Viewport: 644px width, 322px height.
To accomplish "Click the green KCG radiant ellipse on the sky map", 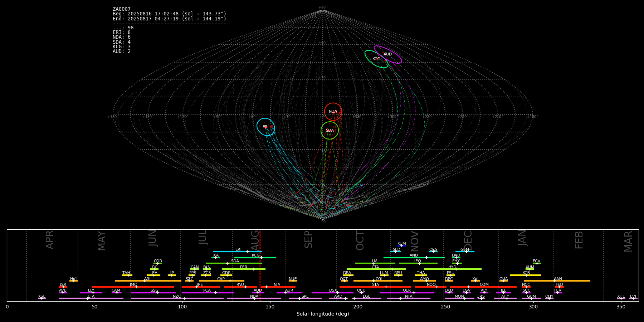I will coord(376,59).
